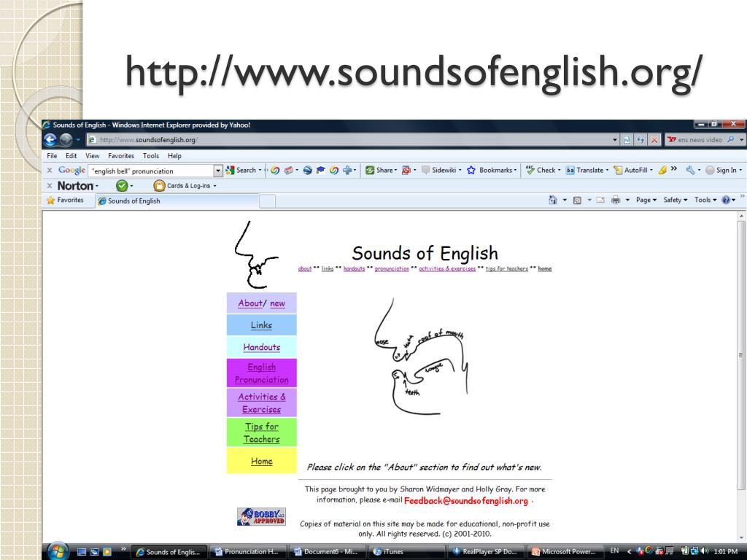Open the View menu

[x=93, y=156]
